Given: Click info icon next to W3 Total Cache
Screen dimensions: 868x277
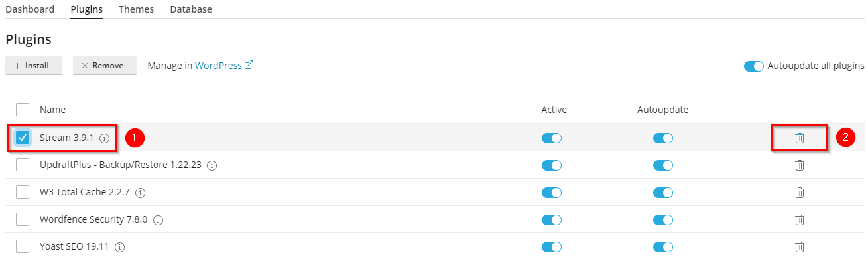Looking at the screenshot, I should (141, 193).
